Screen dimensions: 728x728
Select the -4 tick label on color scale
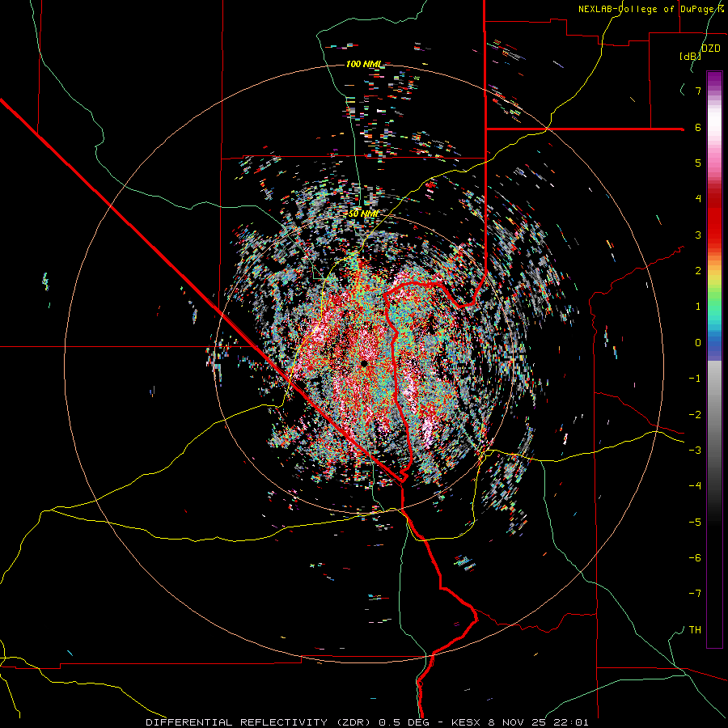point(695,486)
